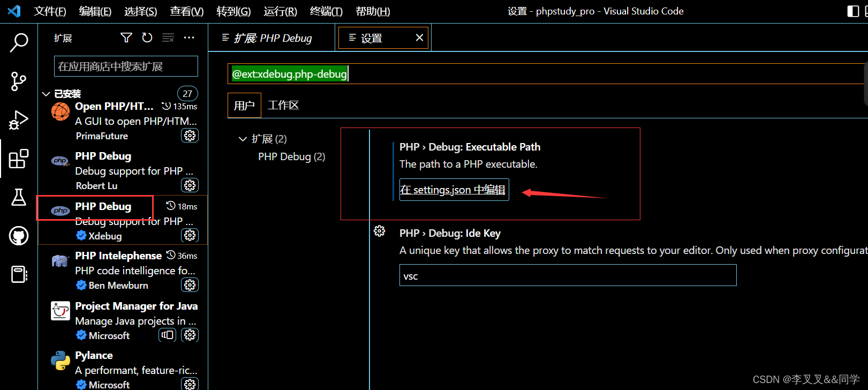Open manage gear for Project Manager for Java
This screenshot has width=868, height=390.
point(190,335)
